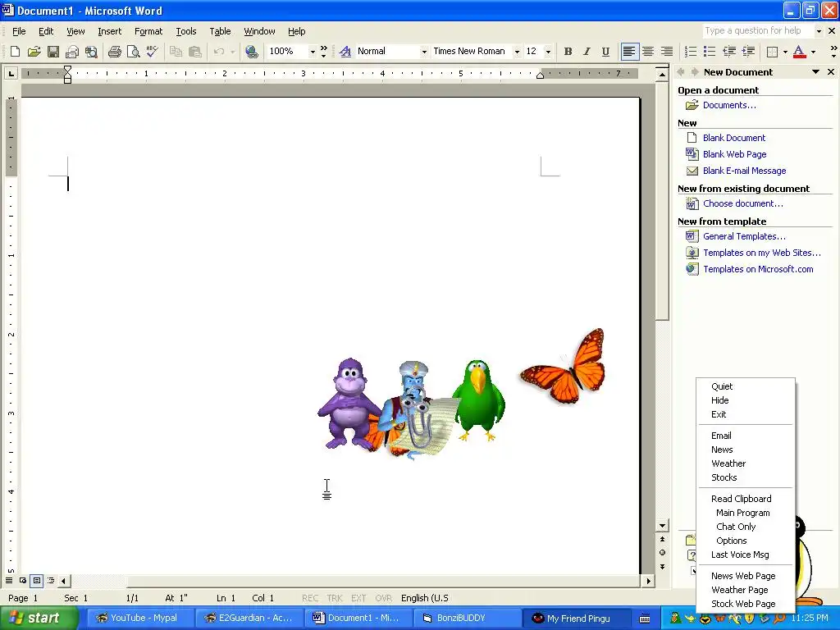Open the Times New Roman font dropdown
This screenshot has height=630, width=840.
click(x=517, y=52)
